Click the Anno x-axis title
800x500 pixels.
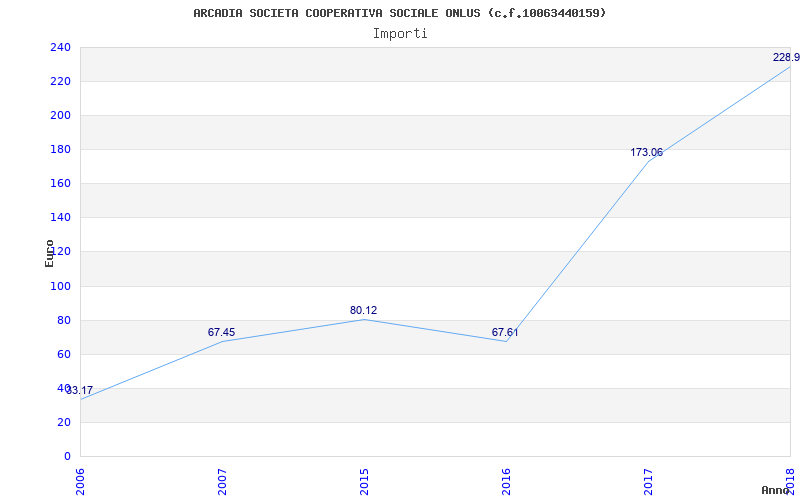tap(775, 490)
